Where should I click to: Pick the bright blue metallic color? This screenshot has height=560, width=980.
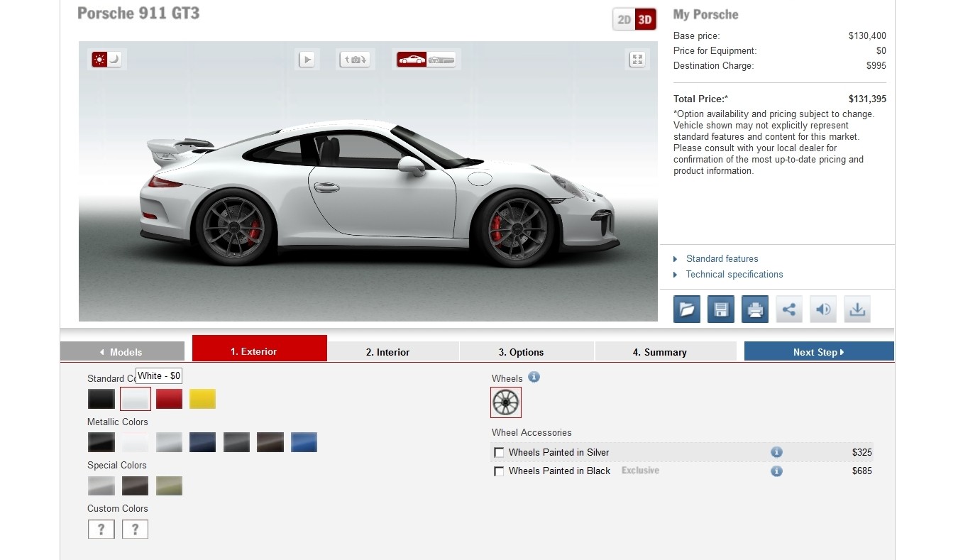[304, 442]
